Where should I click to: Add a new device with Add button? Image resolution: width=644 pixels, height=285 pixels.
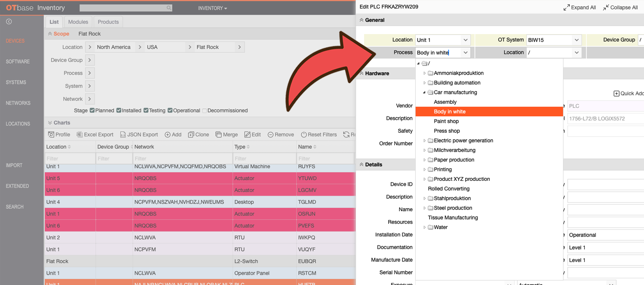click(173, 134)
